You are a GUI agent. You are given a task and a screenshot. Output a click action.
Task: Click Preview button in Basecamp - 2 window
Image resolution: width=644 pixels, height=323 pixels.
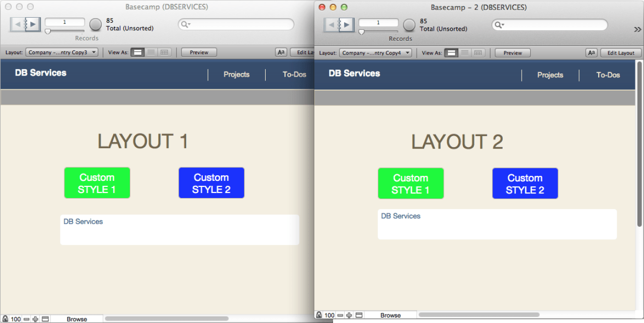click(x=513, y=53)
